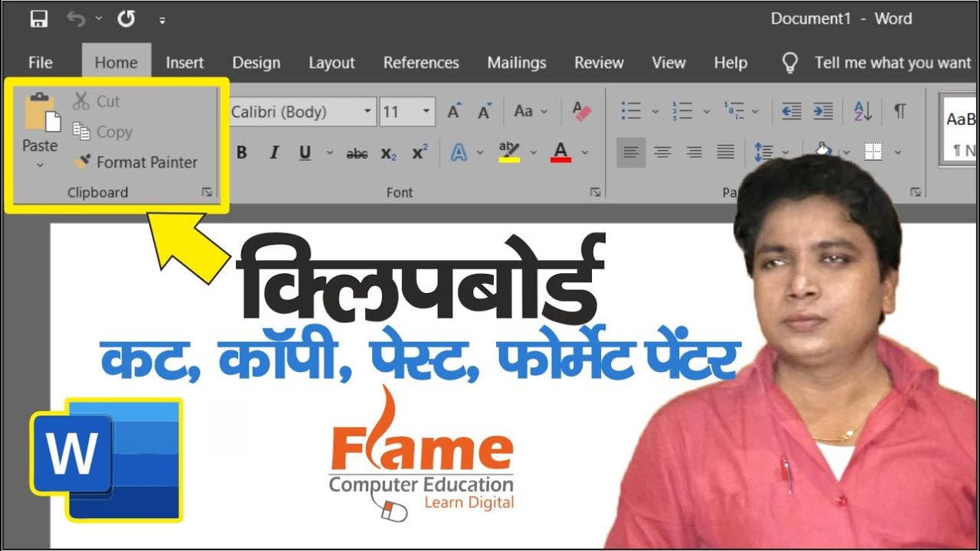This screenshot has width=980, height=551.
Task: Open the Mailings tab
Action: [517, 63]
